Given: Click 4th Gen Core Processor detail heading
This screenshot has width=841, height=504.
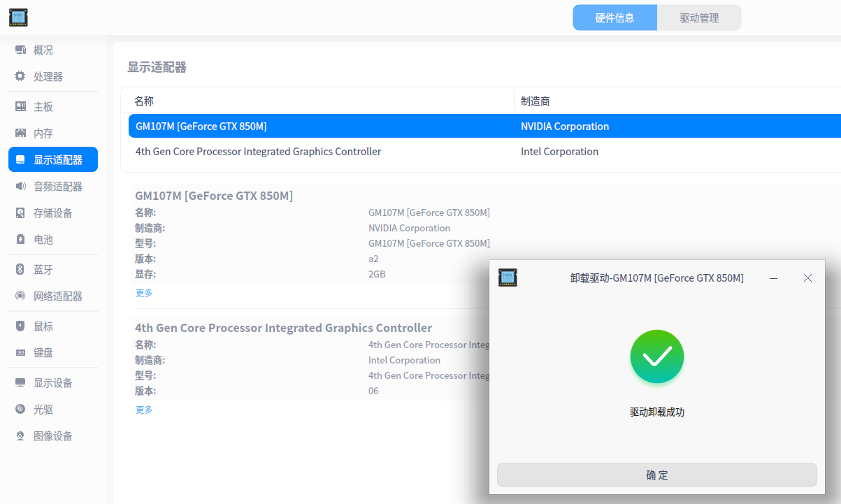Looking at the screenshot, I should pos(283,327).
